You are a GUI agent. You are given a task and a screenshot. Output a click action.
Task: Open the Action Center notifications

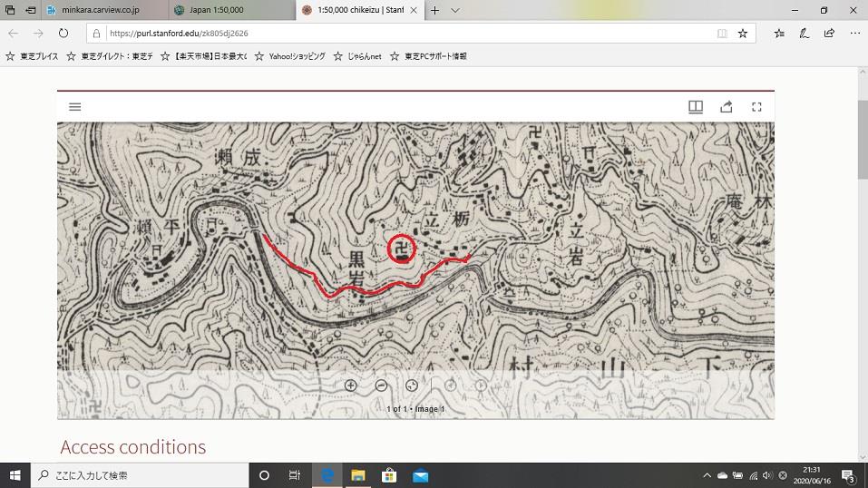(849, 475)
